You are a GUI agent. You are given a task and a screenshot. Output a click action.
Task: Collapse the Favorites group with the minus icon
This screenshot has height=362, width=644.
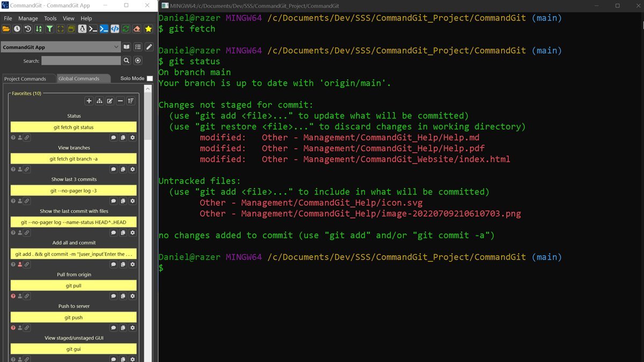[x=120, y=101]
